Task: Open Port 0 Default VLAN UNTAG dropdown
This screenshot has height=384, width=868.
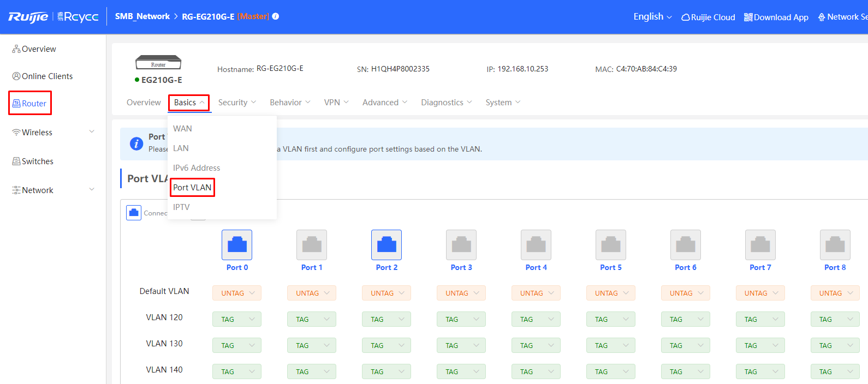Action: click(237, 293)
